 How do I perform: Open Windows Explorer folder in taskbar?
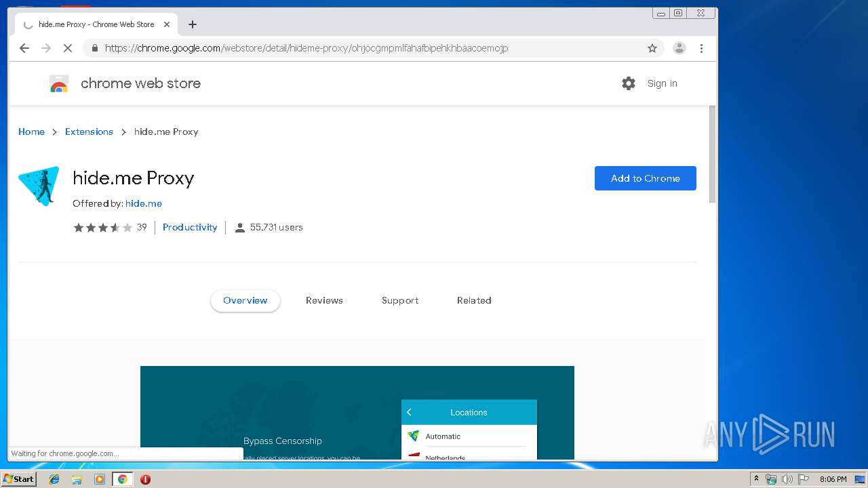[77, 479]
